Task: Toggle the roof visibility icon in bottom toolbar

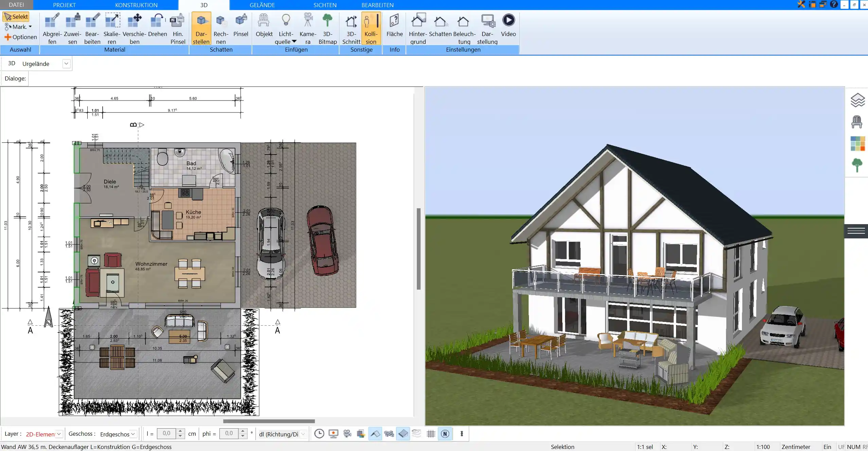Action: [375, 434]
